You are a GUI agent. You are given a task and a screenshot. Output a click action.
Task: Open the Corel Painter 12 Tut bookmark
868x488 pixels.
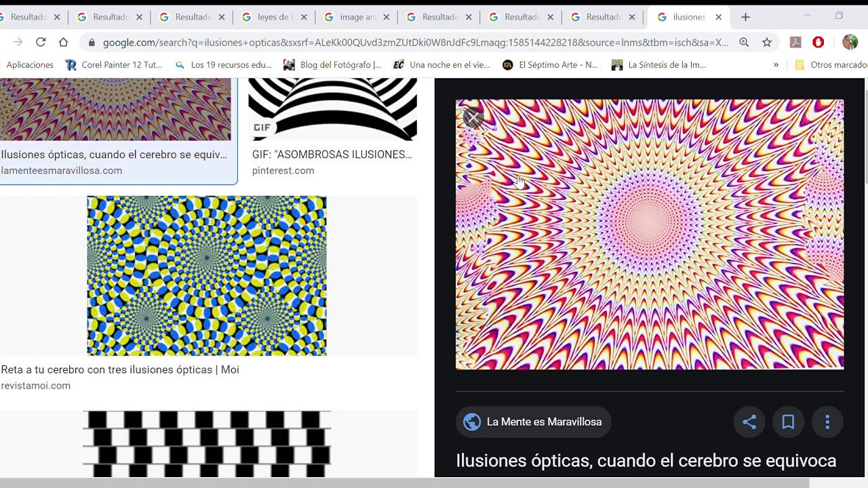[x=114, y=65]
